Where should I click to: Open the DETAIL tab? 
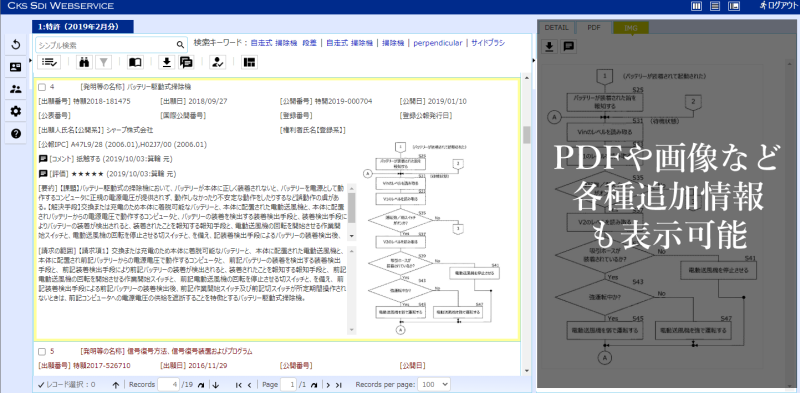[556, 28]
